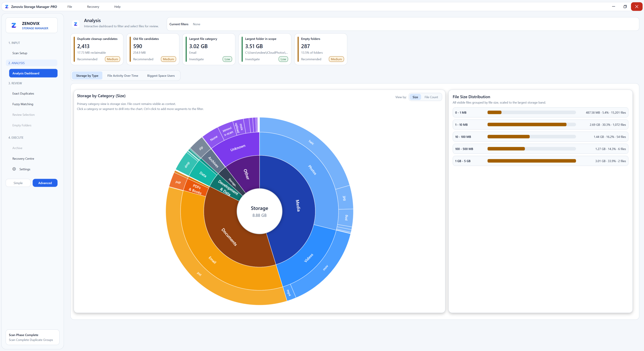Click Scan Phase Complete status box

(x=32, y=337)
